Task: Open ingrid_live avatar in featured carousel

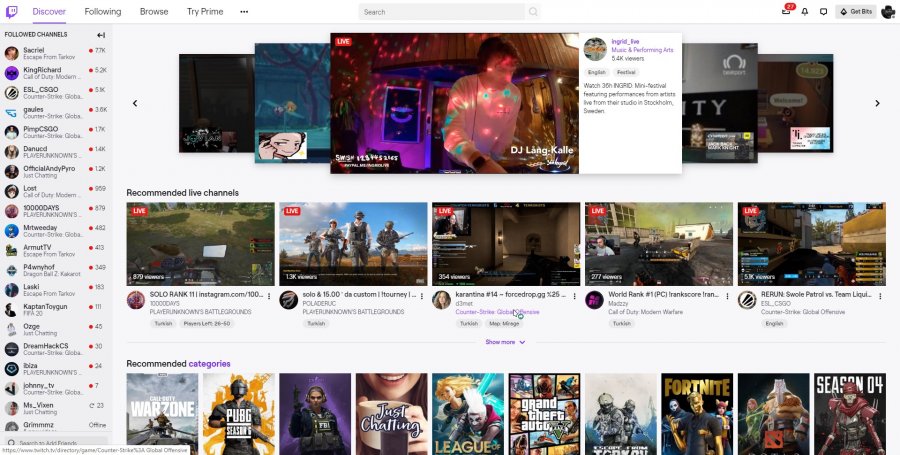Action: [x=595, y=49]
